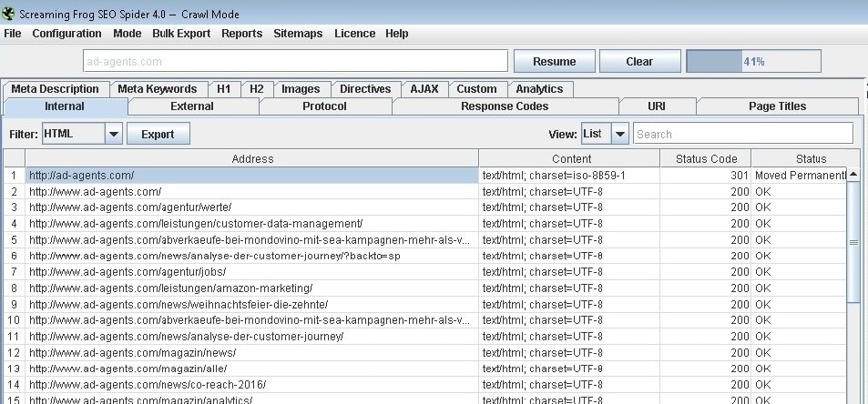Open the Sitemaps menu
Viewport: 868px width, 404px height.
click(298, 34)
